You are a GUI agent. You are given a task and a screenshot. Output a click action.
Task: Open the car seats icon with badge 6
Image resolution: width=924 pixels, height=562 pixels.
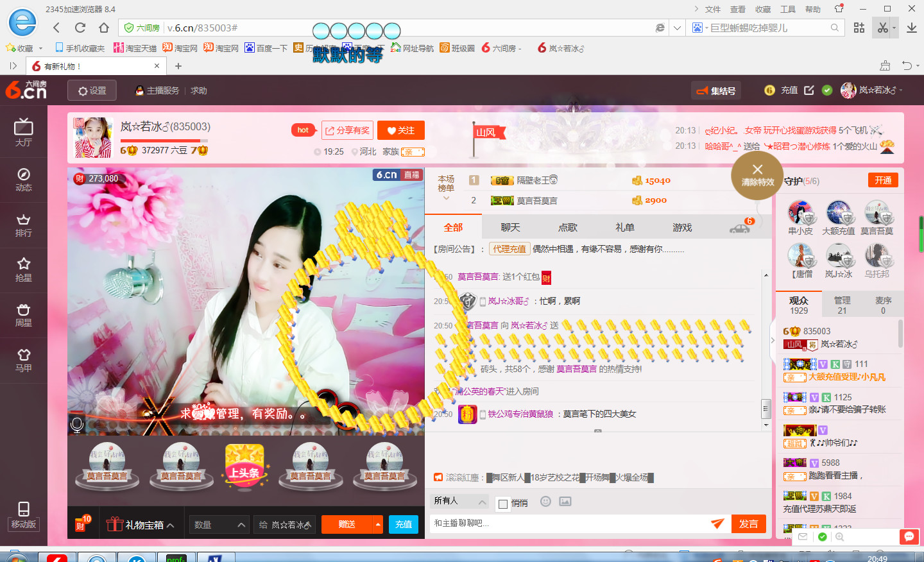click(741, 226)
